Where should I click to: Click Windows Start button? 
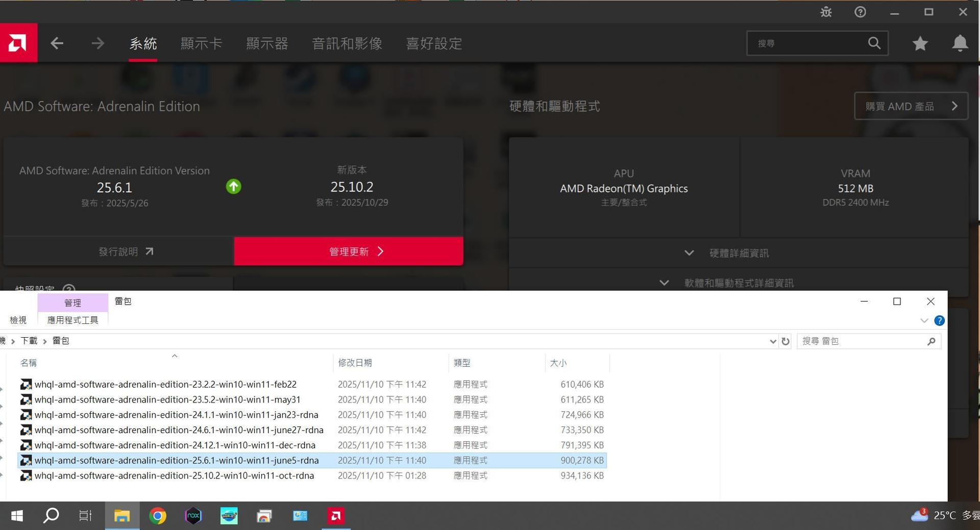(x=17, y=516)
